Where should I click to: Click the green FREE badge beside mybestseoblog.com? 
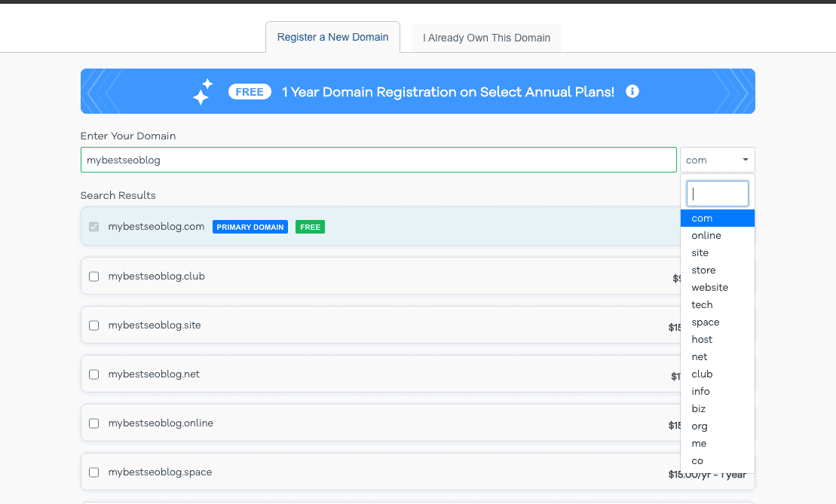tap(310, 227)
